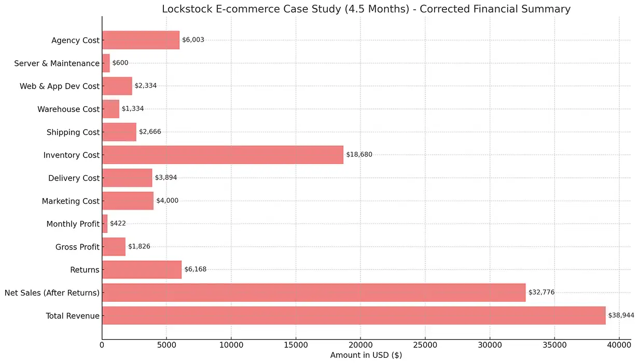
Task: Select the 'Monthly Profit' axis label
Action: 73,224
